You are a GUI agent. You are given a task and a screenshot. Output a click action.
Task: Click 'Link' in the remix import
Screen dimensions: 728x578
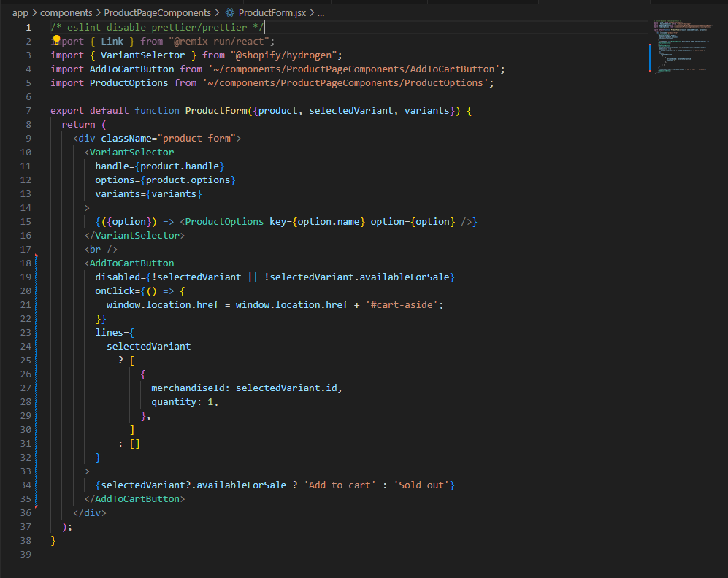112,42
